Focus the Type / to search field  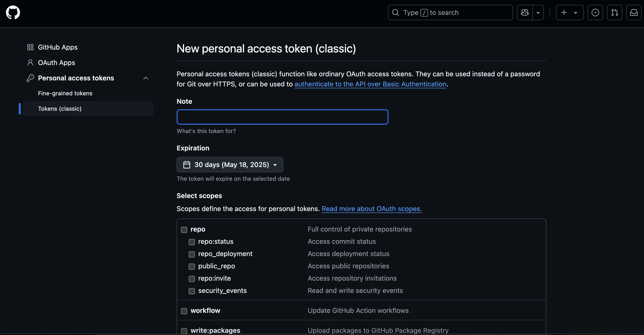coord(450,13)
